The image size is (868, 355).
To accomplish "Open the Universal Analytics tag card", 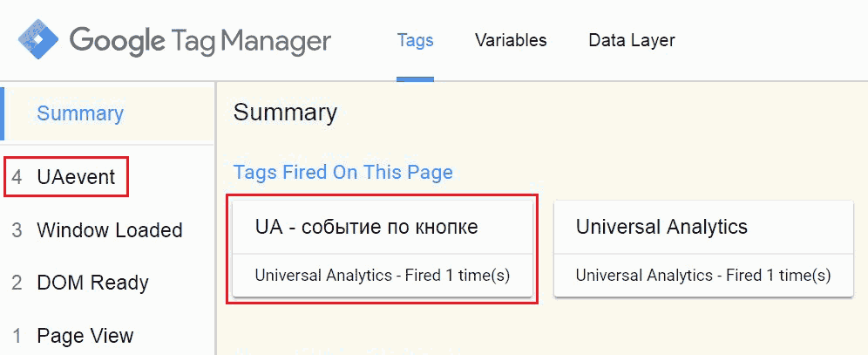I will click(661, 228).
